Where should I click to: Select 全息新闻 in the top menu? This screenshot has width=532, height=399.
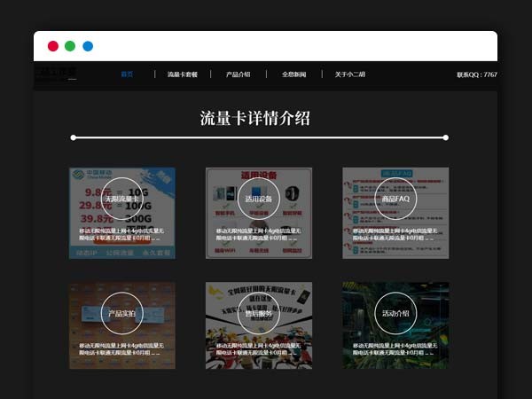[293, 74]
